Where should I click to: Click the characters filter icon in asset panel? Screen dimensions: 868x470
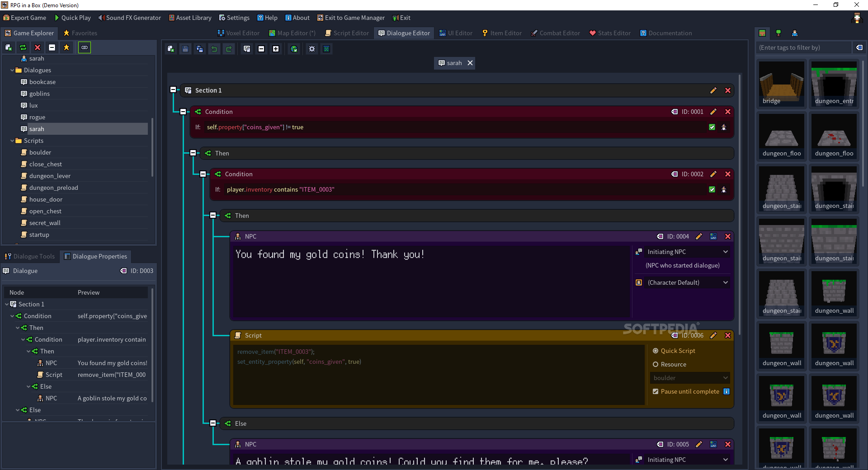point(795,33)
